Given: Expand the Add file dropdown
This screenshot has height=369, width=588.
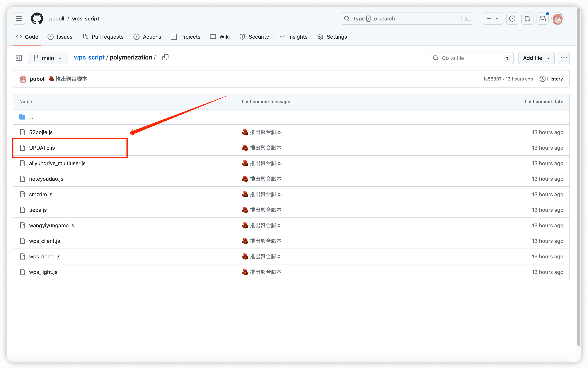Looking at the screenshot, I should 536,58.
